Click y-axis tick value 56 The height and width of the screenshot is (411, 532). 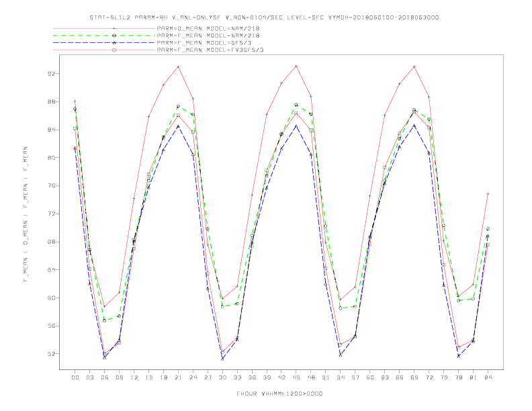pos(52,326)
